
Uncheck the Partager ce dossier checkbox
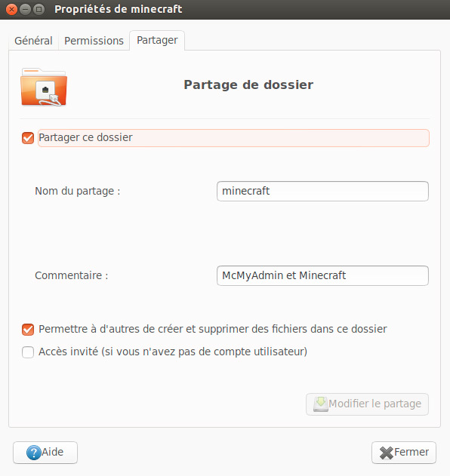pos(28,138)
